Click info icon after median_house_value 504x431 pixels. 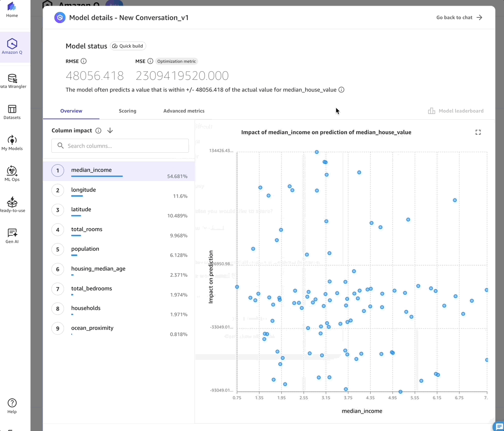tap(341, 90)
